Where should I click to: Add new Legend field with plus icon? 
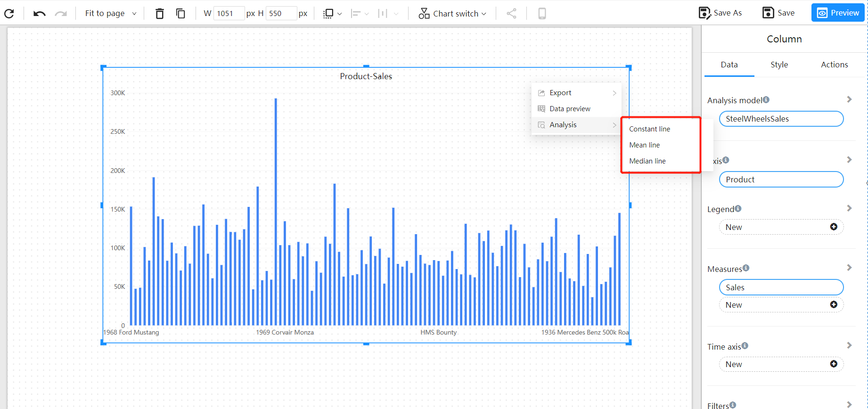click(834, 227)
